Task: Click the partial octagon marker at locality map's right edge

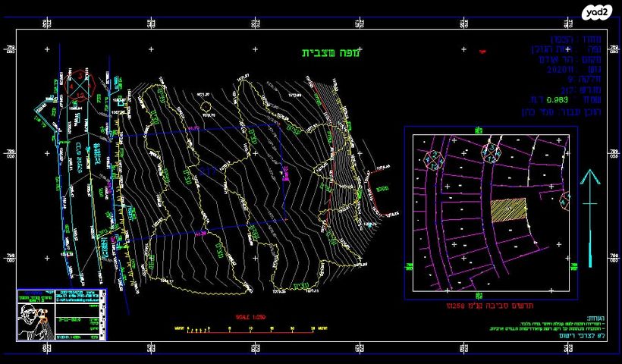Action: (565, 201)
